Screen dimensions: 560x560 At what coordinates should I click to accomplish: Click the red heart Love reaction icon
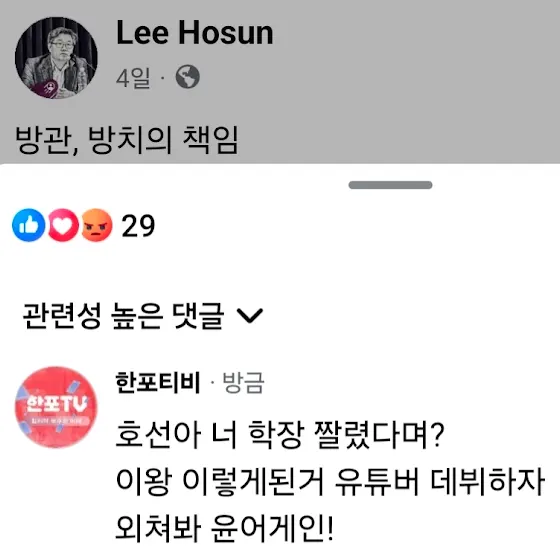pyautogui.click(x=63, y=225)
